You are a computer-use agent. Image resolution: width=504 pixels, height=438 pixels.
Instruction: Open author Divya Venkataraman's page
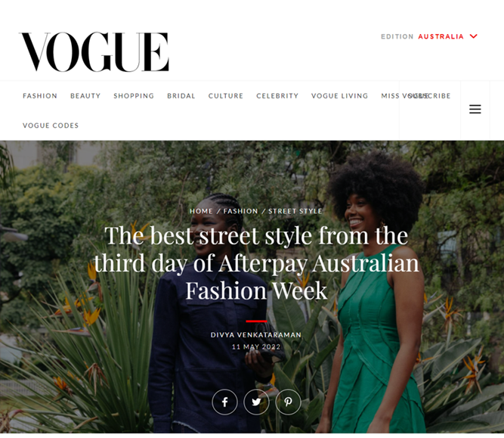256,334
